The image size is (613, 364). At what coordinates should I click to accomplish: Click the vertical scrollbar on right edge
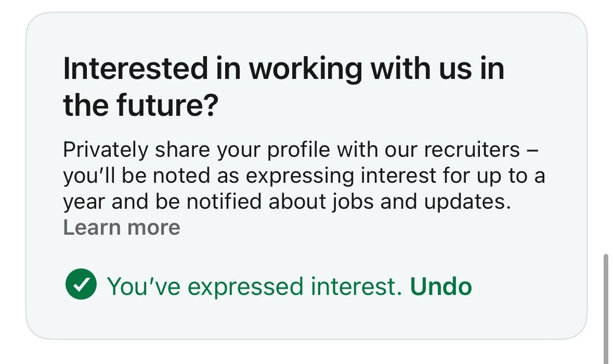[x=606, y=308]
